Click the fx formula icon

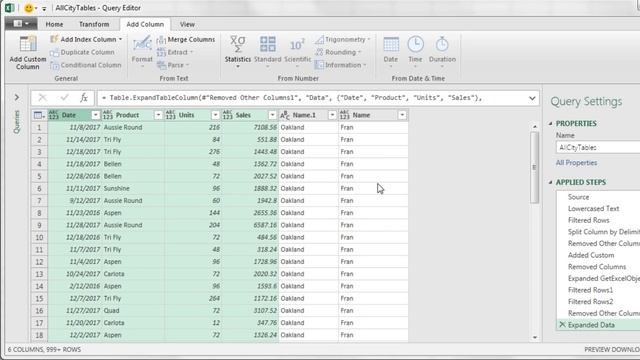[84, 98]
